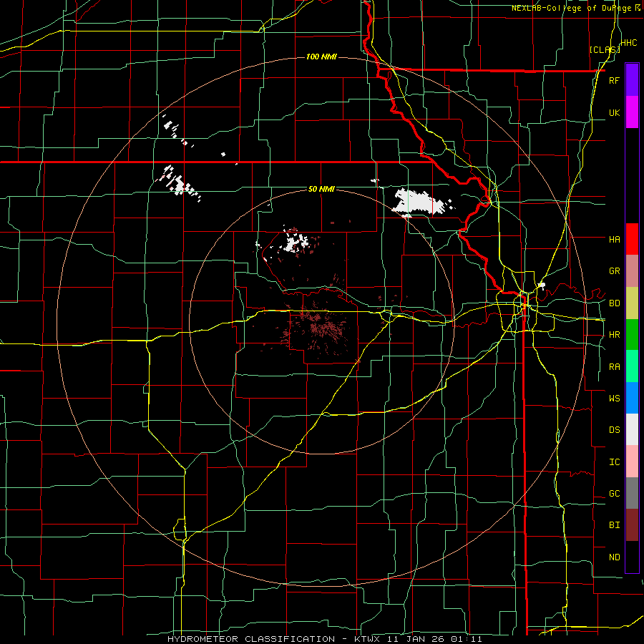The height and width of the screenshot is (644, 644).
Task: Select the DS legend label
Action: click(614, 430)
